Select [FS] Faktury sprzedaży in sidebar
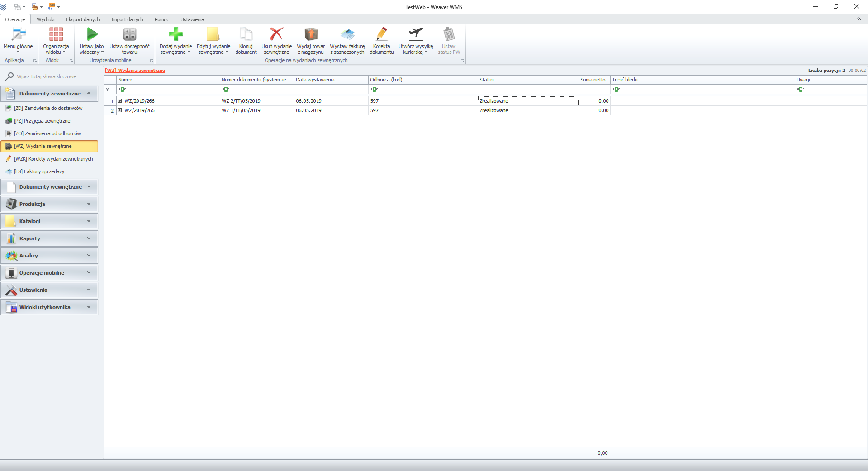This screenshot has height=471, width=868. (x=39, y=171)
